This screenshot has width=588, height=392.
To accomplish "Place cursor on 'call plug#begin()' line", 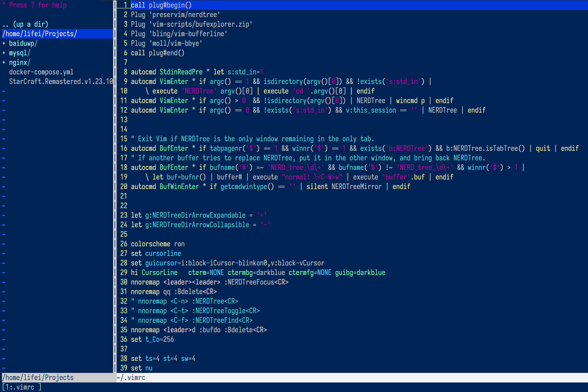I will (x=161, y=5).
